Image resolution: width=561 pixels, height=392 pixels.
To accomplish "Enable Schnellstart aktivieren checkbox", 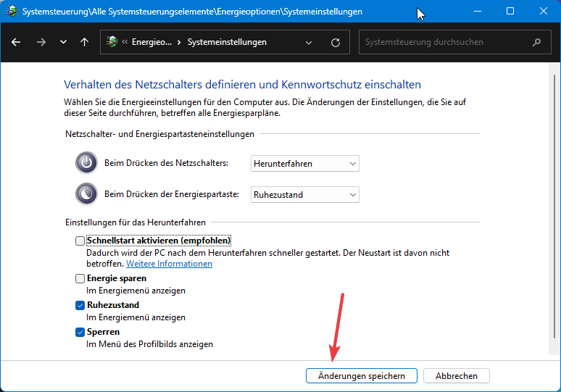I will click(x=80, y=241).
